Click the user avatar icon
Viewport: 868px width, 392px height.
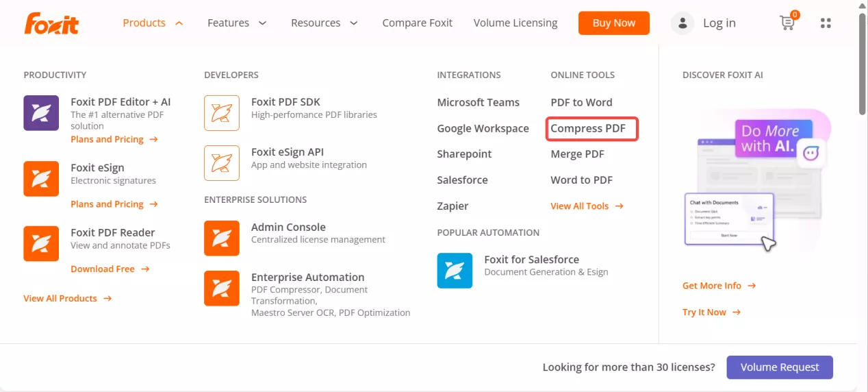[682, 23]
